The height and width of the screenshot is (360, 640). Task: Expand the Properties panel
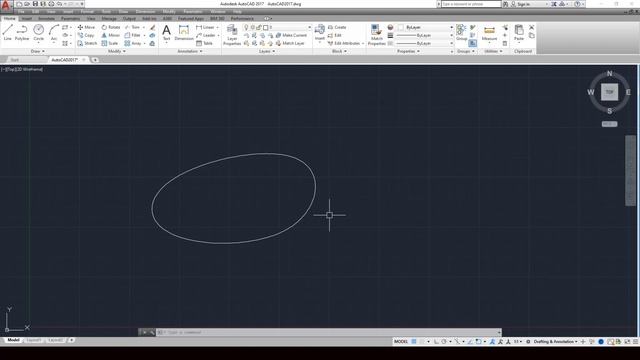pos(408,51)
